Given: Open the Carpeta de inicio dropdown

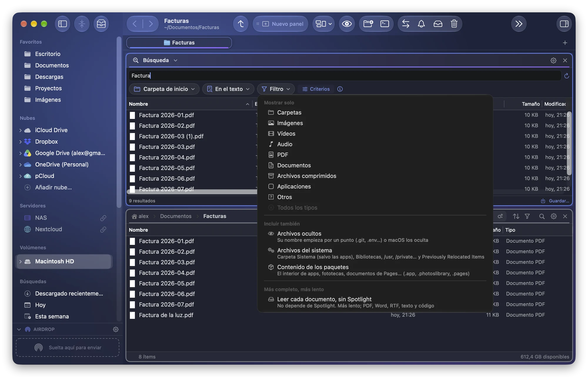Looking at the screenshot, I should (x=164, y=89).
